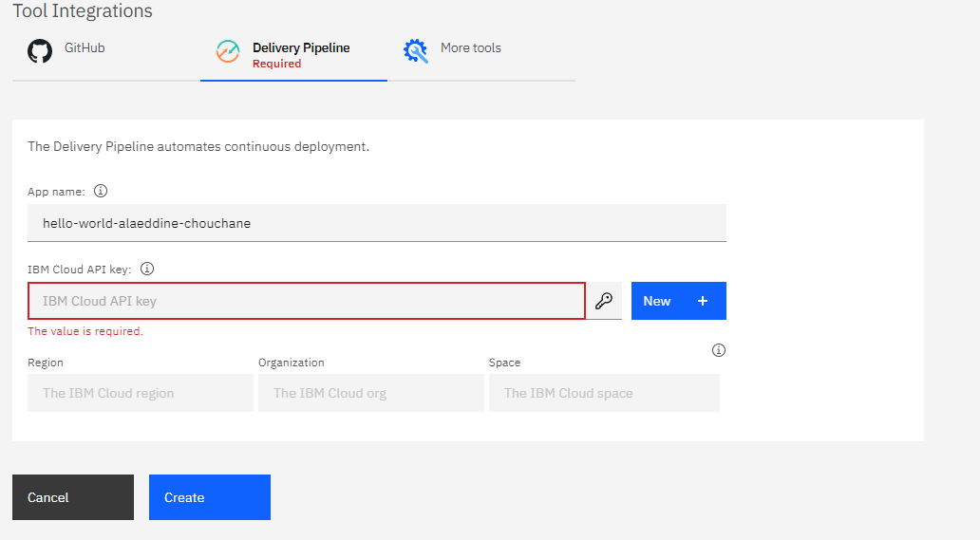Click the 'IBM Cloud API key:' label
980x540 pixels.
pos(80,270)
